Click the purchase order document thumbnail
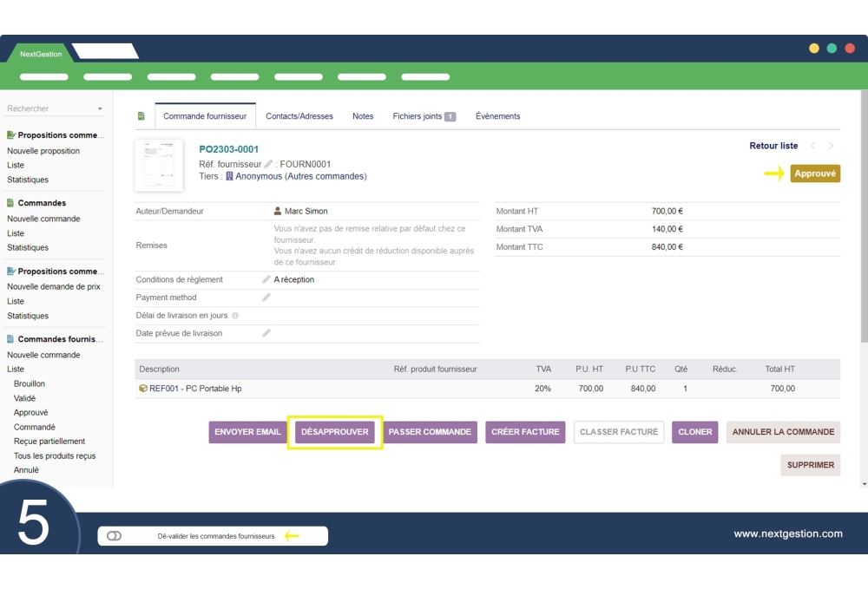 [159, 165]
